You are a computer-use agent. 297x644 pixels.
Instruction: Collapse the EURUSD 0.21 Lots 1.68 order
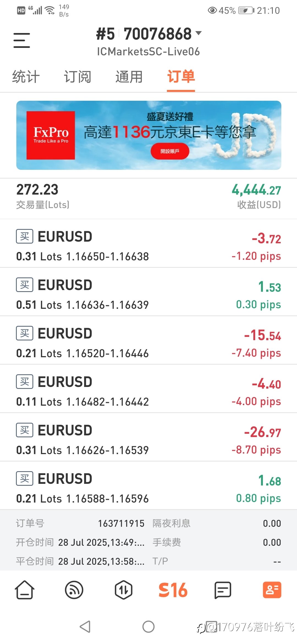(148, 485)
